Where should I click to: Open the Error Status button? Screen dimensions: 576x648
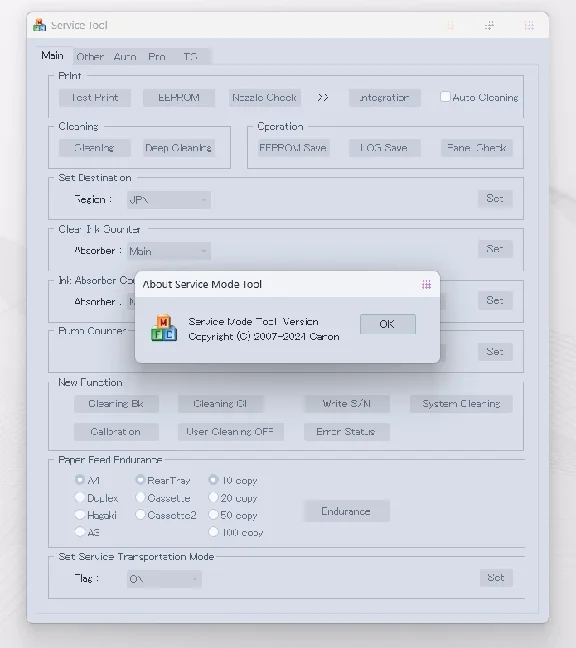(x=347, y=432)
